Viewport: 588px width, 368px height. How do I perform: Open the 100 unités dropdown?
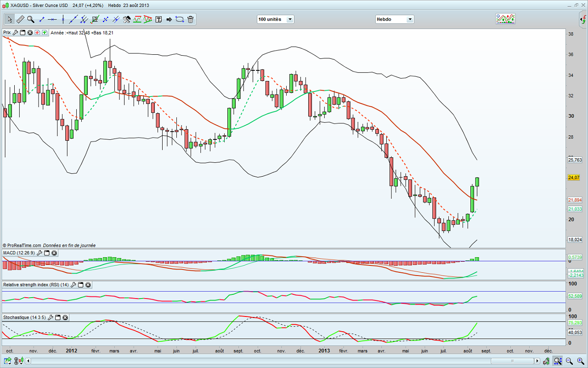275,19
